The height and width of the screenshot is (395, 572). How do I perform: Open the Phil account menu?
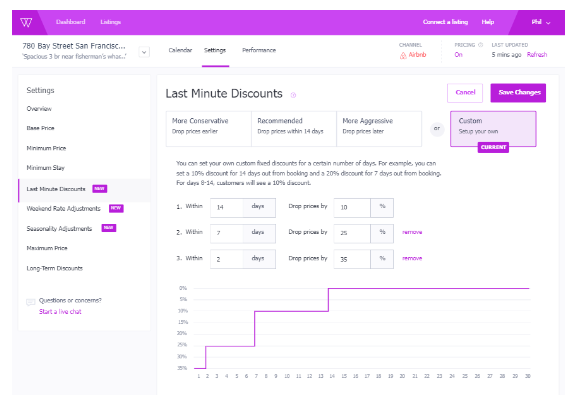click(541, 22)
